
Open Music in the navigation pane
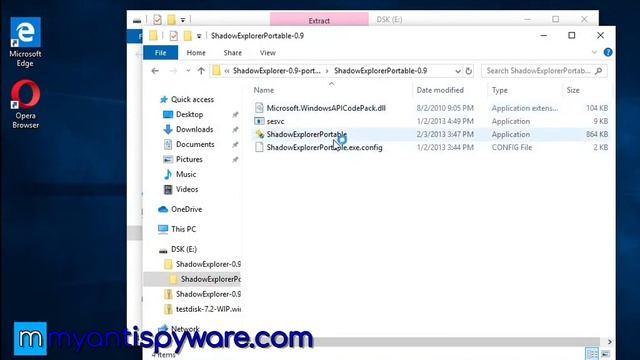(186, 174)
